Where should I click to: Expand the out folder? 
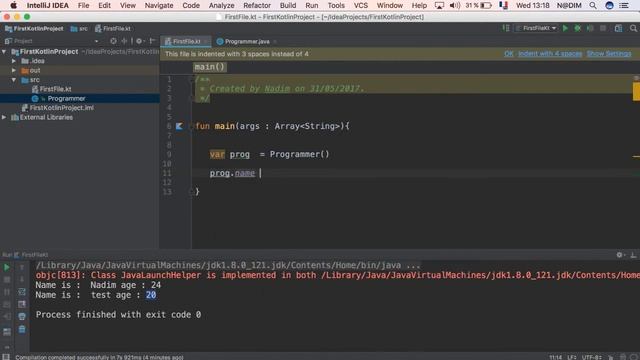(x=14, y=70)
